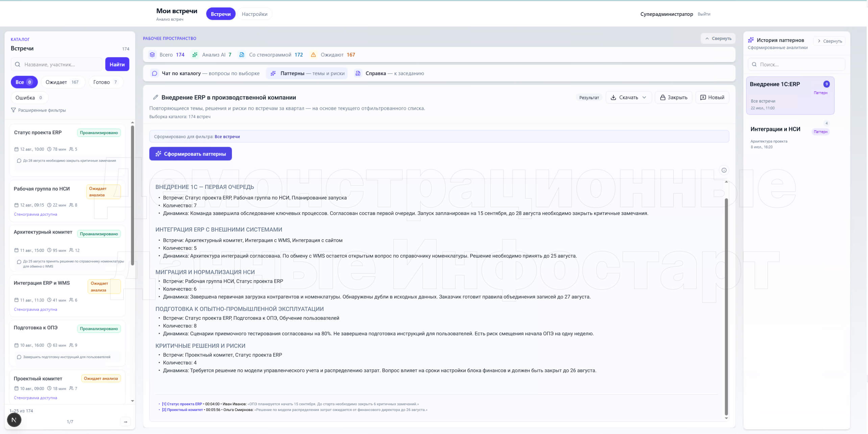Open the Справка к заседанию tab
Viewport: 868px width, 434px height.
389,73
